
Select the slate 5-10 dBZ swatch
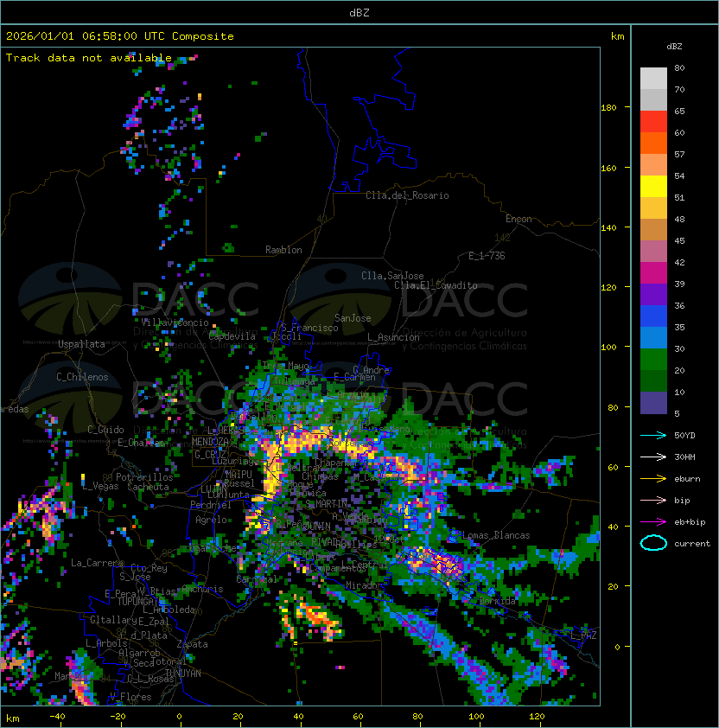pyautogui.click(x=653, y=403)
